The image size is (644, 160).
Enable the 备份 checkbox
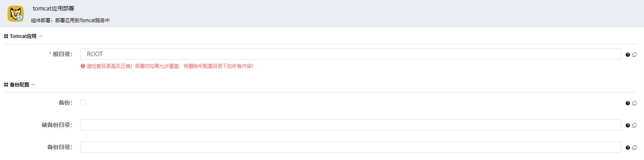83,103
